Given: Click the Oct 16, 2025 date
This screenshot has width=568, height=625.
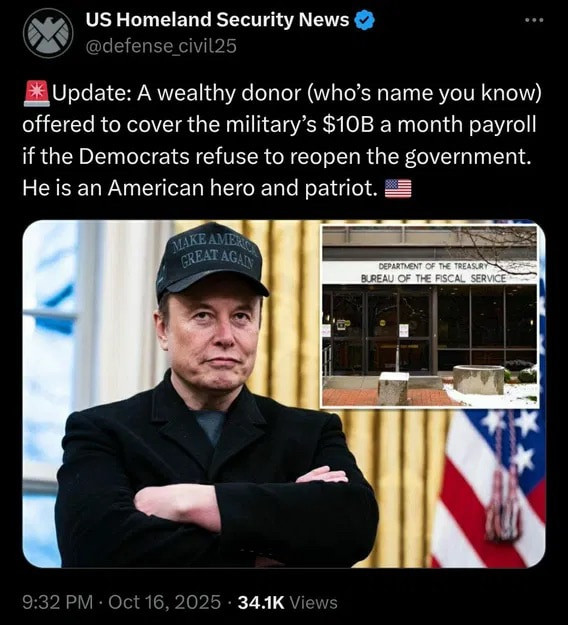Looking at the screenshot, I should click(164, 602).
